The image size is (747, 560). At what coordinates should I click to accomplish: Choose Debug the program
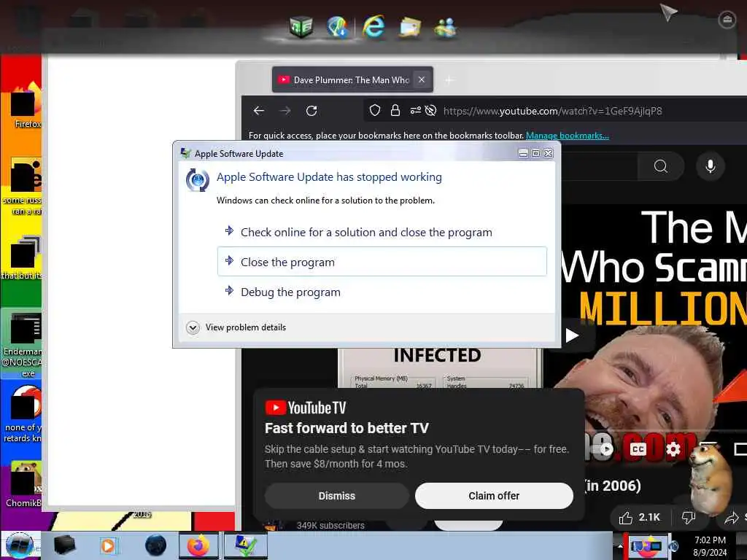(382, 292)
